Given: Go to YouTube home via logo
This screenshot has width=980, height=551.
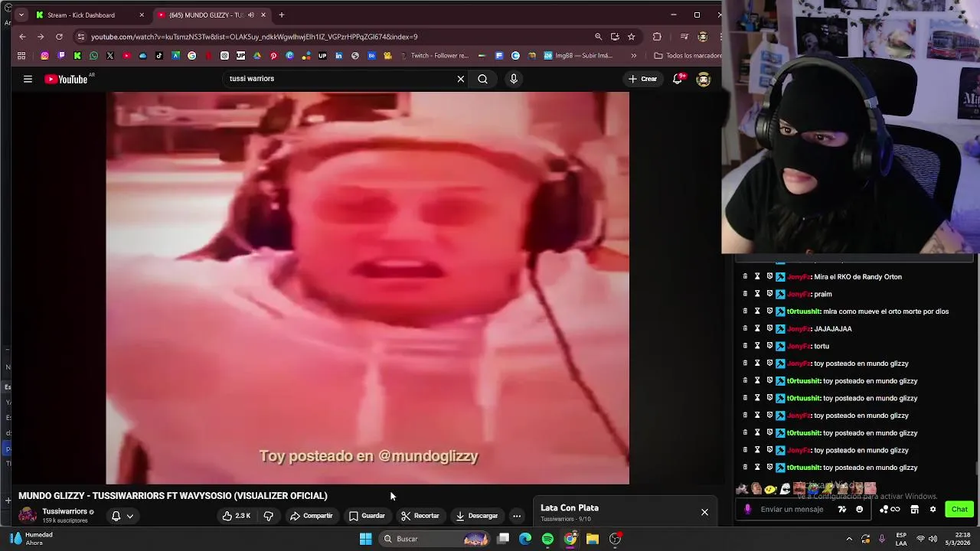Looking at the screenshot, I should pyautogui.click(x=66, y=79).
